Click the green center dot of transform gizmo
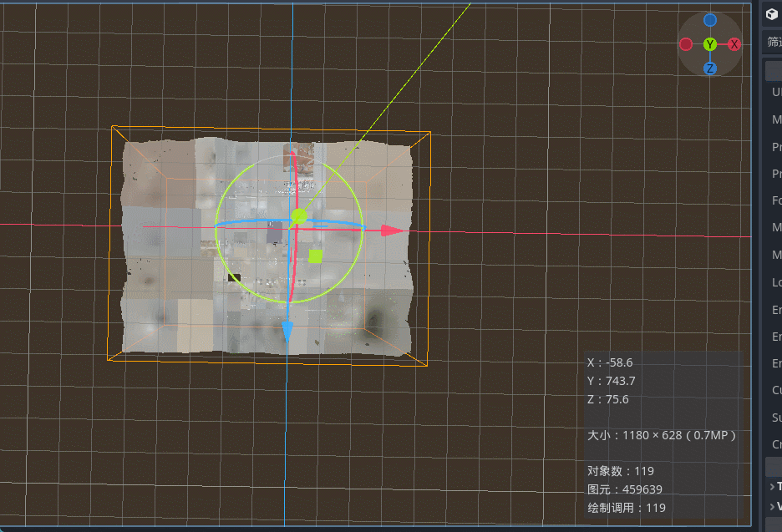The image size is (782, 532). [x=299, y=217]
